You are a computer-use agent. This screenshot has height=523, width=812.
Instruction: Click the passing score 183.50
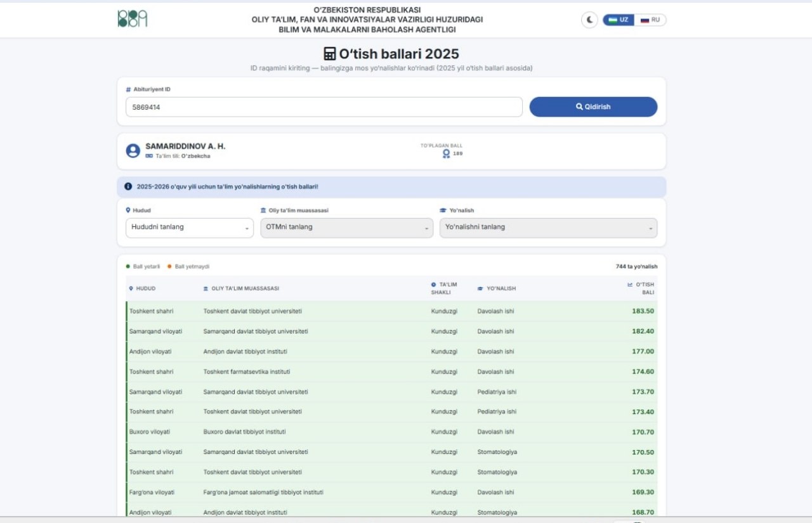(643, 311)
